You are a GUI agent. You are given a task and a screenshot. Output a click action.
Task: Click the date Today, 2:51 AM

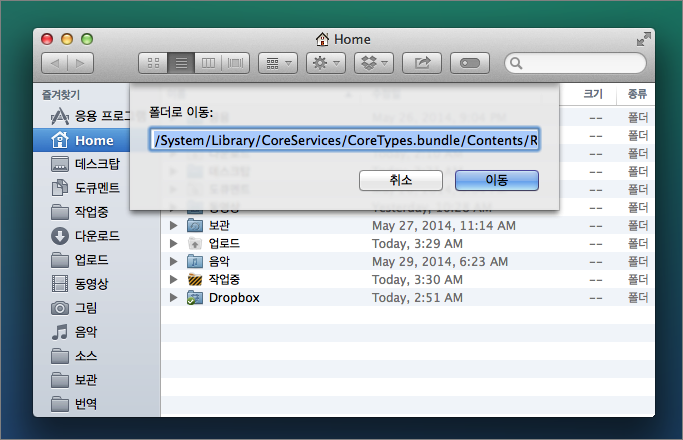(x=417, y=298)
